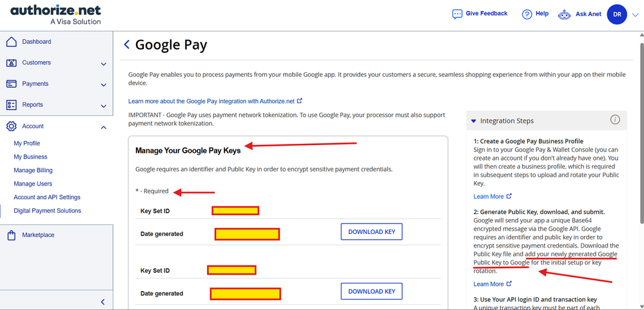Open My Business menu item
This screenshot has height=310, width=644.
tap(30, 157)
